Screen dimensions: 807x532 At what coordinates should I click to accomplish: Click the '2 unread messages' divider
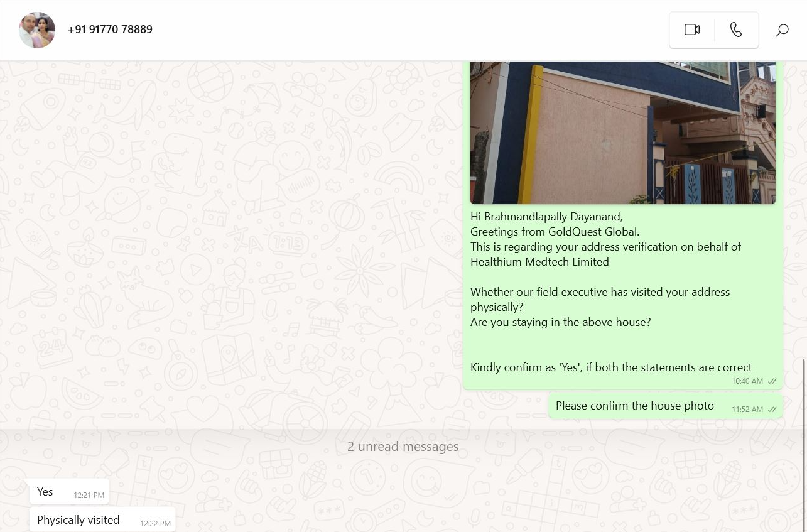[403, 447]
